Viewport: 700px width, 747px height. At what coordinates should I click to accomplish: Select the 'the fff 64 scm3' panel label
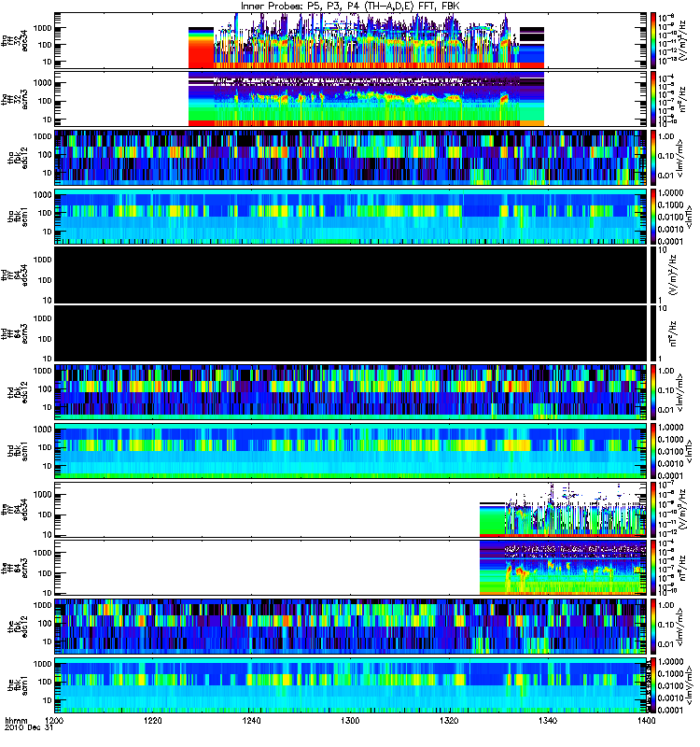click(x=14, y=568)
